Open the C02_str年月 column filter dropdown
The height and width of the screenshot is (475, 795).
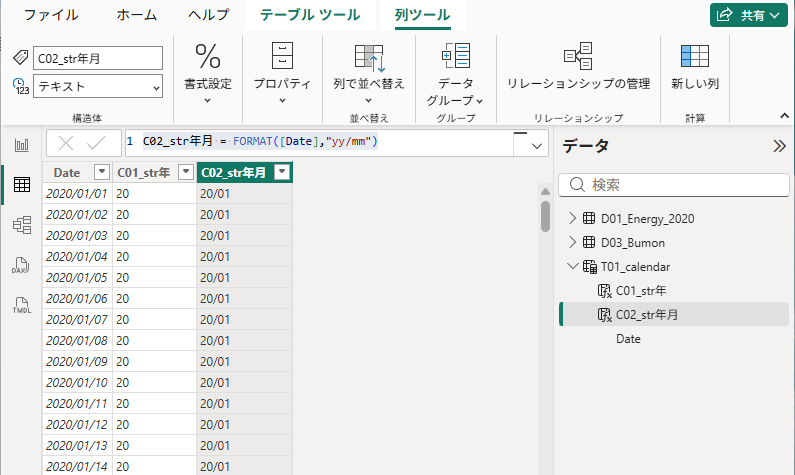(x=282, y=172)
